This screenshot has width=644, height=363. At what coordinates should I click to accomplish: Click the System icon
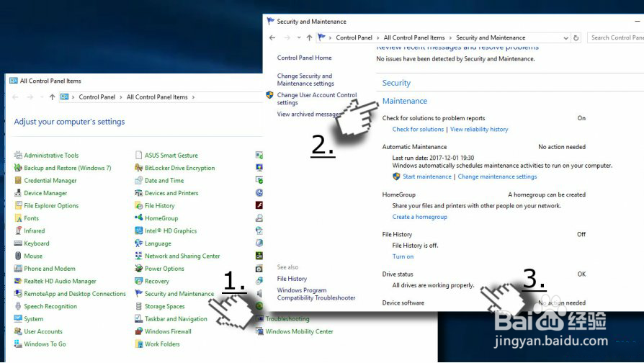tap(18, 318)
